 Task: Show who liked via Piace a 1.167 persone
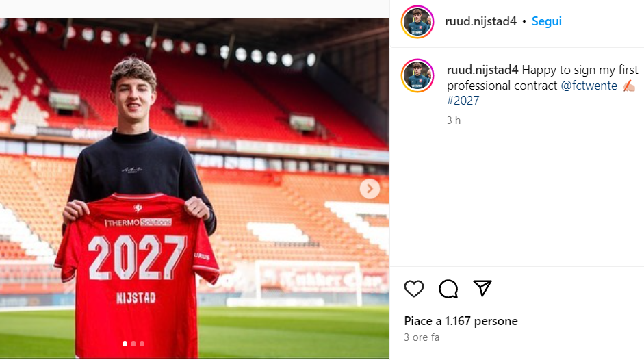[461, 321]
